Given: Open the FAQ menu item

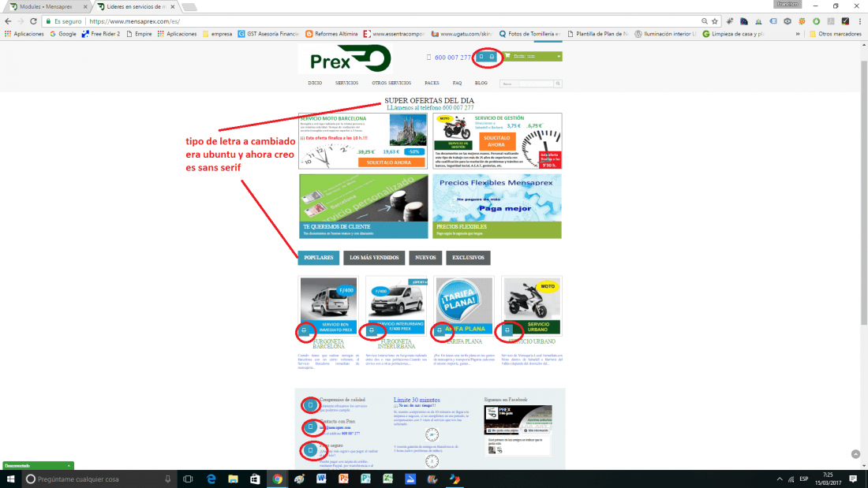Looking at the screenshot, I should [457, 83].
